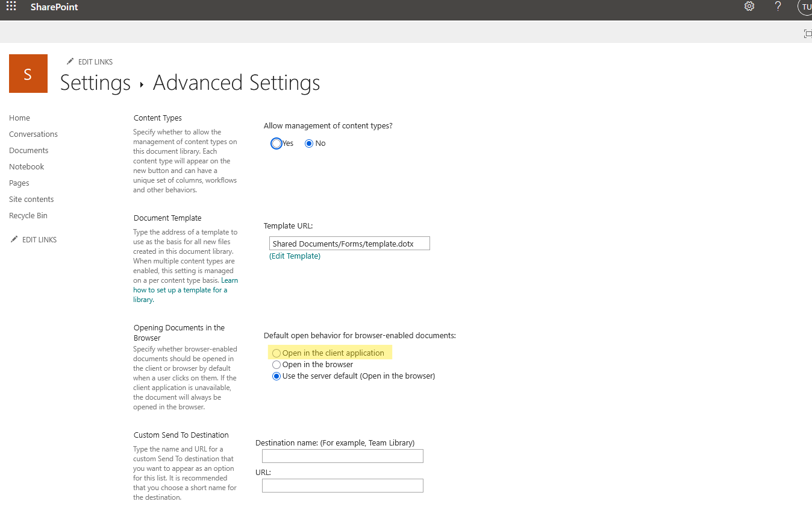Open the Documents section

pos(28,150)
